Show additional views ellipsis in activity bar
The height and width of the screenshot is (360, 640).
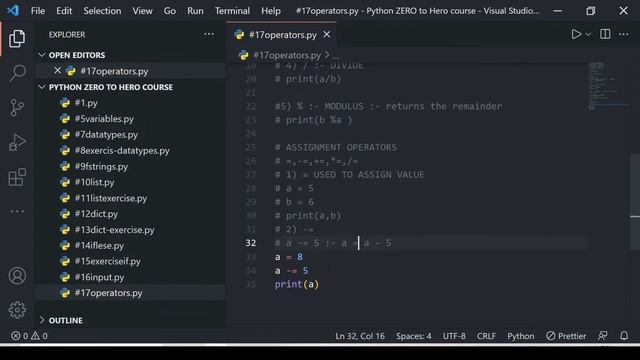point(17,211)
